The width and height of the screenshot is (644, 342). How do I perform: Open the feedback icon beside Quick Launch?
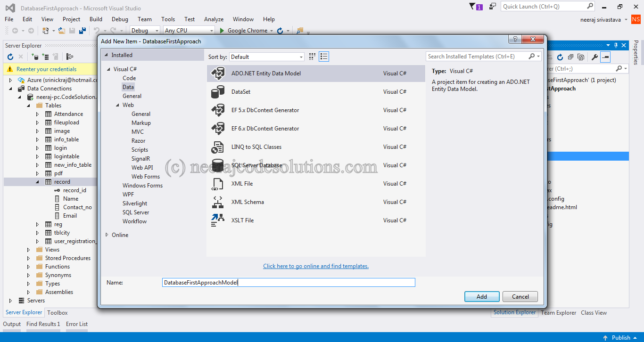(493, 7)
